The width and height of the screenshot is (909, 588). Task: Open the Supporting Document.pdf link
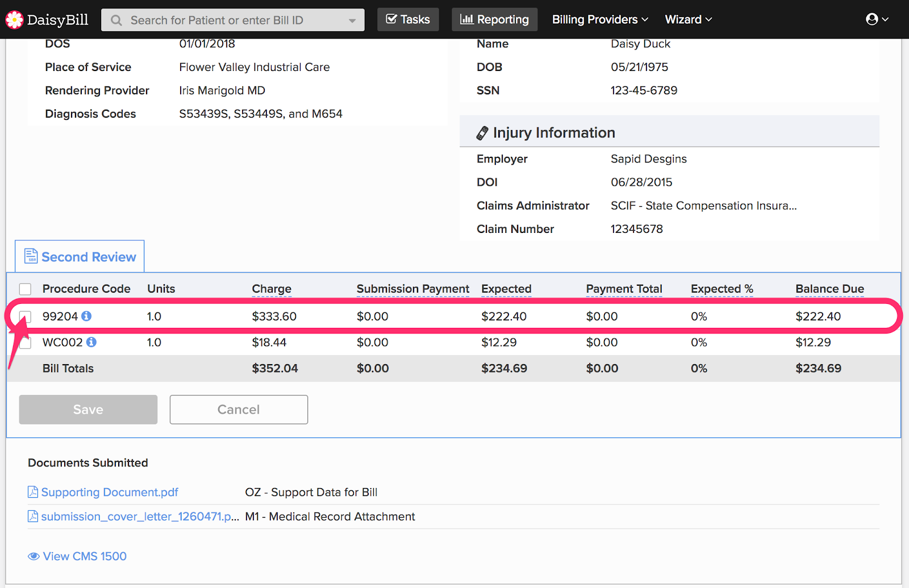click(x=110, y=492)
